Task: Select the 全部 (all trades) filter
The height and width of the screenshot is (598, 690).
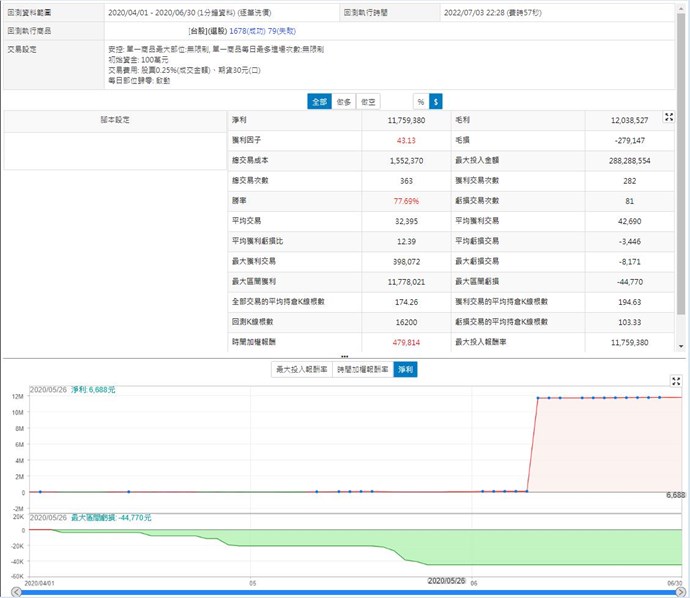Action: (319, 101)
